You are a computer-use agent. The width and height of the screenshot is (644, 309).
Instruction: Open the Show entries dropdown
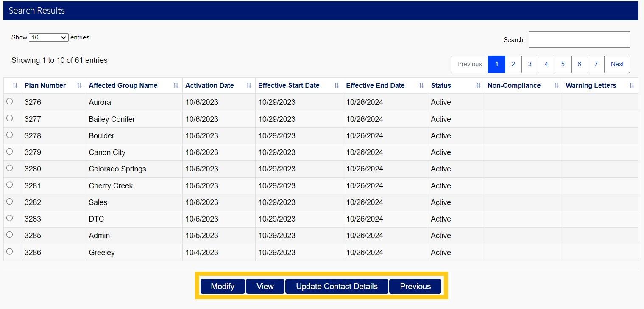[49, 37]
